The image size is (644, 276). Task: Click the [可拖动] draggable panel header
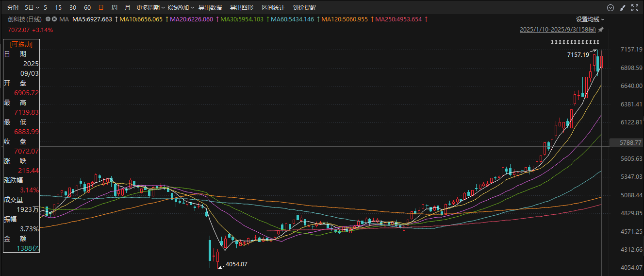click(x=21, y=44)
